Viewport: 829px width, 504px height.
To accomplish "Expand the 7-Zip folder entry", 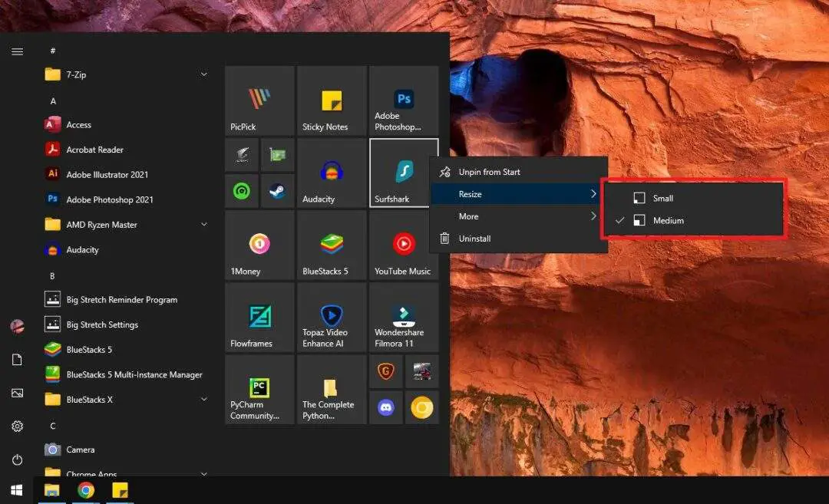I will point(203,74).
